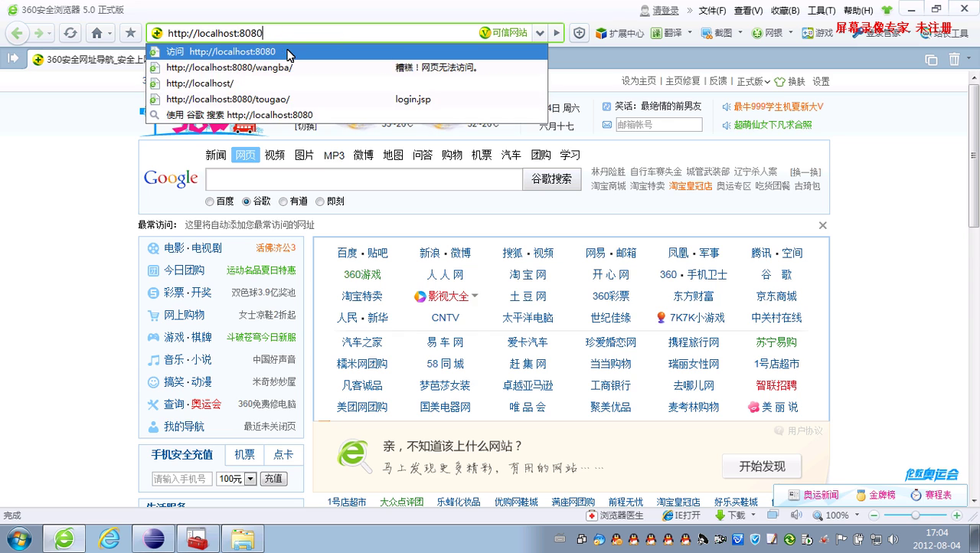Click the 游戏 games toolbar icon
This screenshot has height=553, width=980.
(x=817, y=33)
